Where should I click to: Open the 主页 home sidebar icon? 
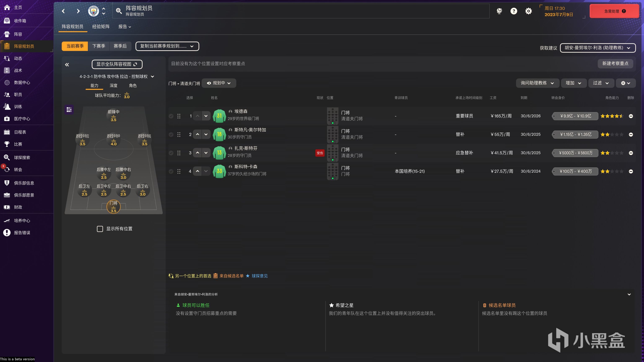pos(7,8)
